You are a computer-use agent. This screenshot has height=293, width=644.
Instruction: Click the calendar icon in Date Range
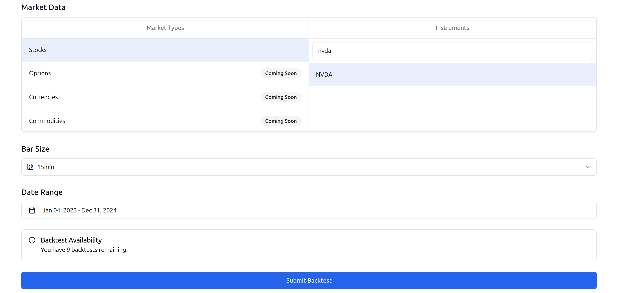[x=32, y=210]
